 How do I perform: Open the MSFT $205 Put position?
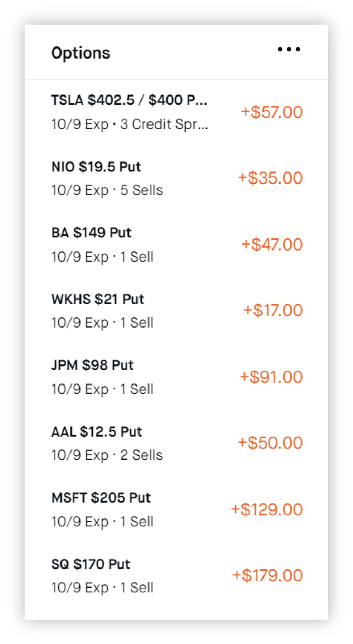[x=101, y=498]
